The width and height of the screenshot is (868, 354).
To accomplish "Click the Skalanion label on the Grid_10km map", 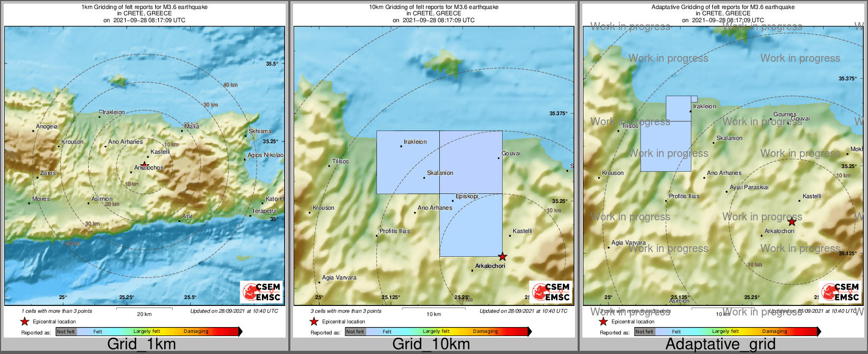I will [x=440, y=173].
